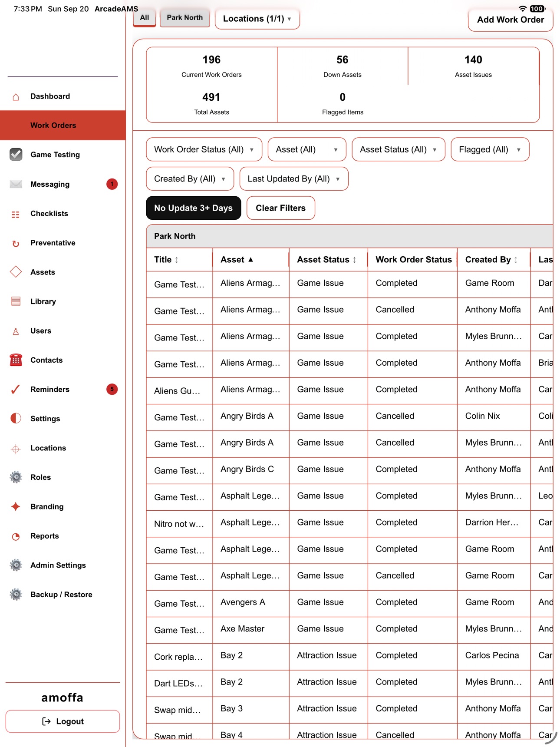Image resolution: width=560 pixels, height=747 pixels.
Task: Expand the Flagged (All) dropdown
Action: 490,149
